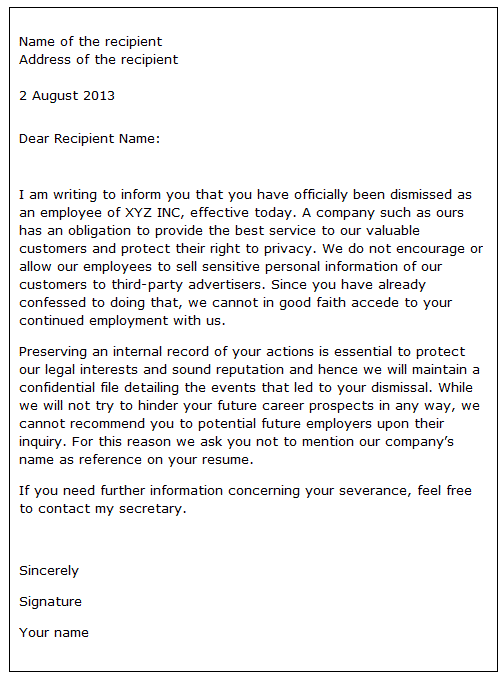Click the "Address of the recipient" line
Viewport: 504px width, 696px height.
[x=98, y=59]
